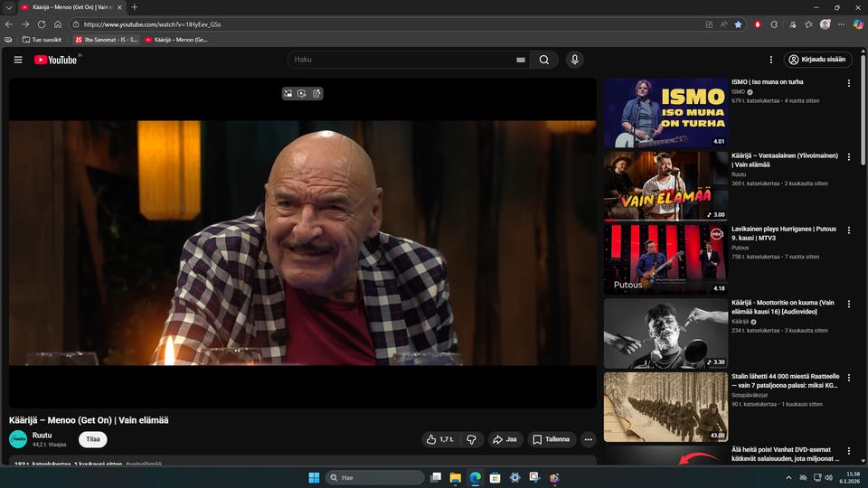Open more actions menu below the video
This screenshot has width=868, height=488.
point(588,439)
